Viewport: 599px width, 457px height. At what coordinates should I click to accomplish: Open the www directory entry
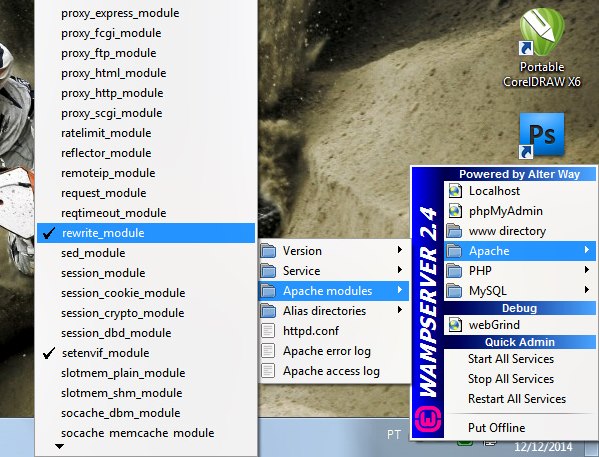[520, 231]
